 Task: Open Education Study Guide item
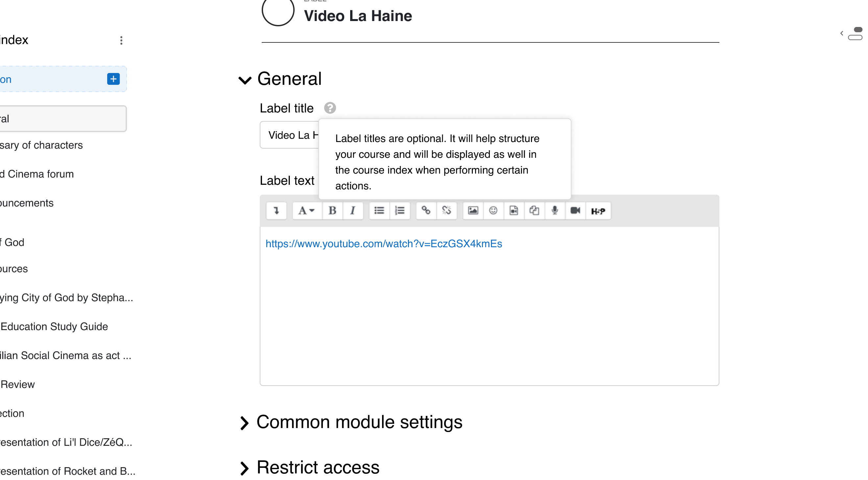pos(54,327)
